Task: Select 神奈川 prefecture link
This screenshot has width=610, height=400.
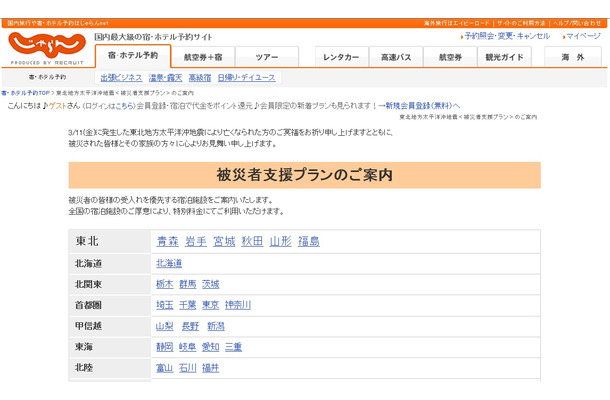Action: (x=238, y=305)
